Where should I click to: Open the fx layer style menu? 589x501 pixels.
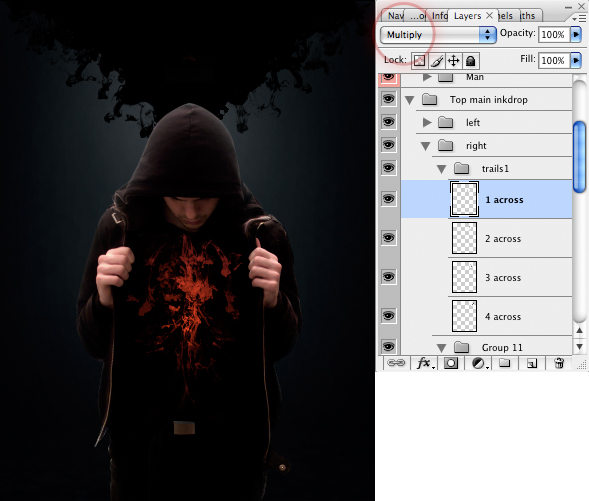coord(424,363)
